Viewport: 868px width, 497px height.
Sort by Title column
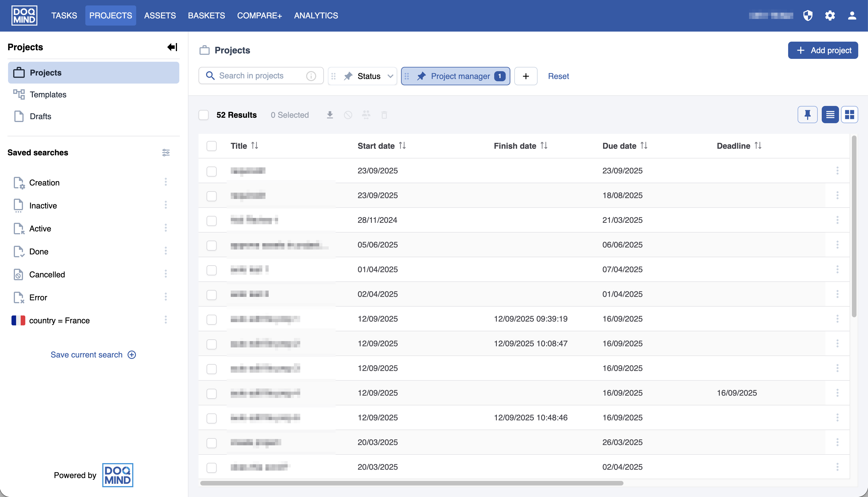tap(255, 146)
